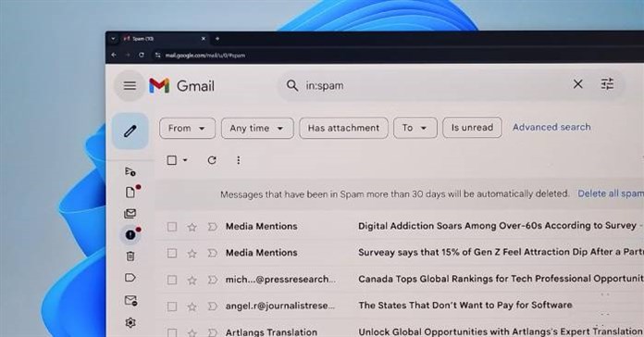Open More options three-dot menu
Screen dimensions: 644x337
coord(238,160)
